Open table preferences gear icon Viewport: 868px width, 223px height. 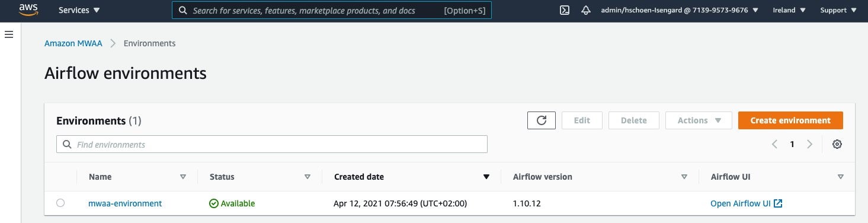point(837,144)
